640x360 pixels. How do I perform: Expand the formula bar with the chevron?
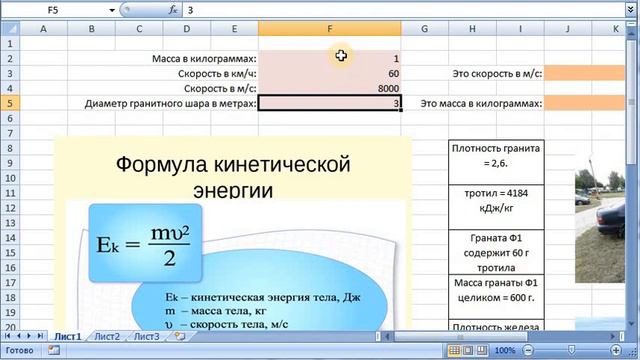631,10
